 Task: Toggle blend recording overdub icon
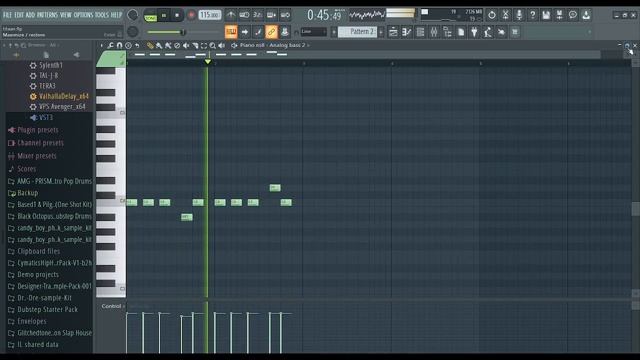271,15
